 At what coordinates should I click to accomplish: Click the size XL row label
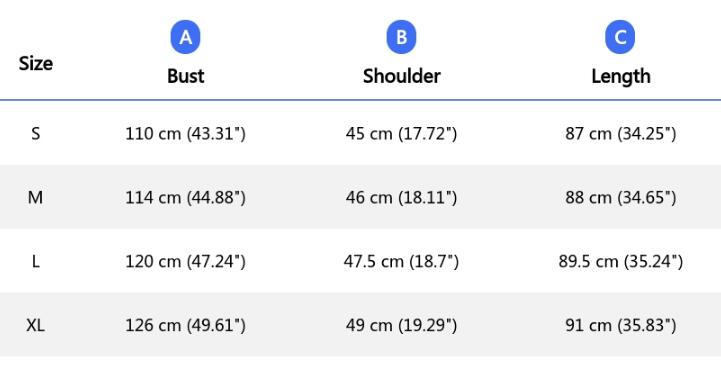point(35,326)
